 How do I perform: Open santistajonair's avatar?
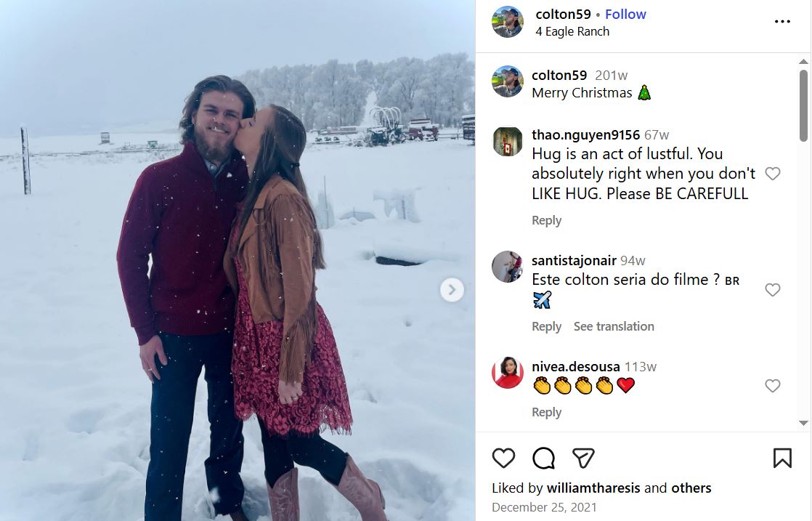coord(507,267)
